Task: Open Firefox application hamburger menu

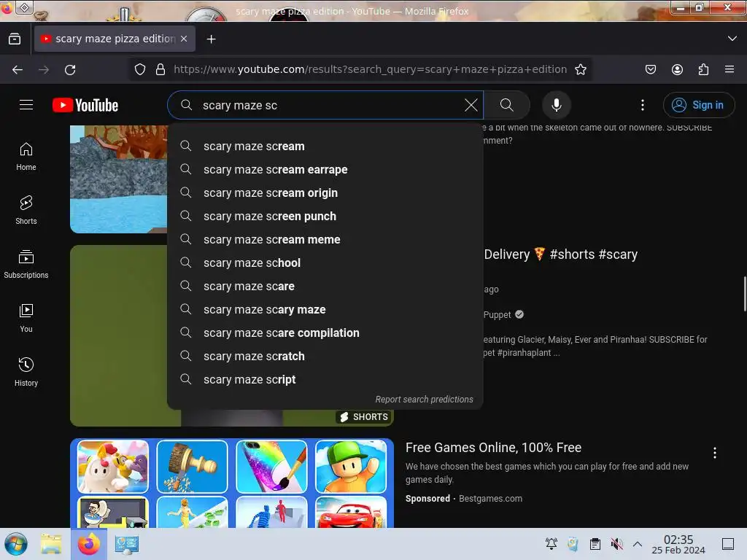Action: point(729,69)
